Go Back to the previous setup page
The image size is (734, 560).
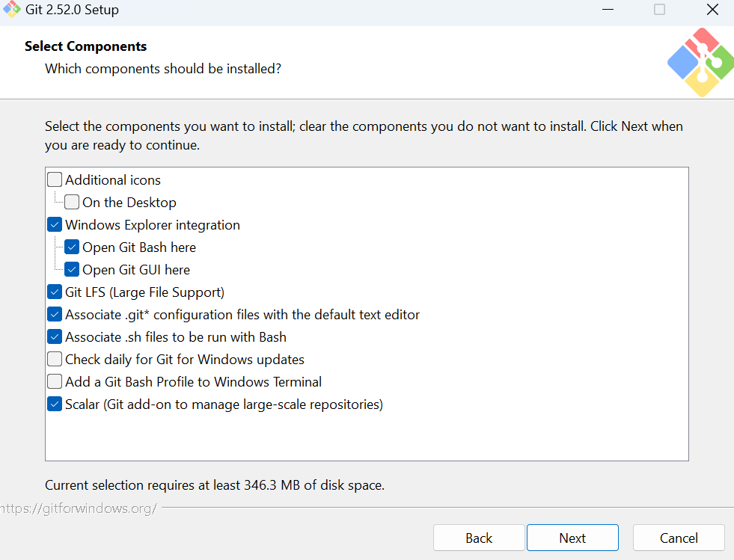[479, 538]
